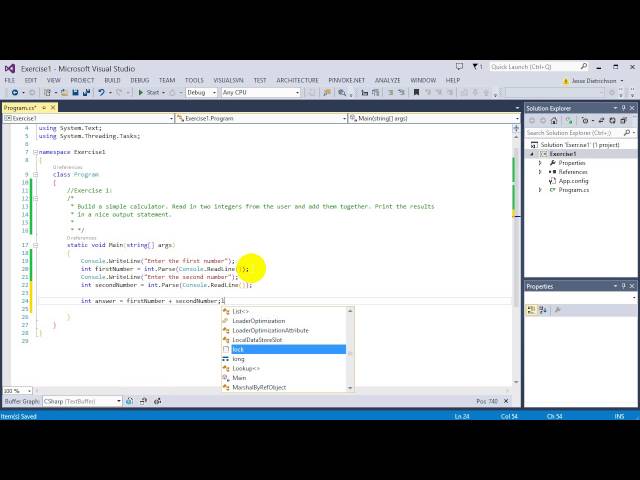Click the Sync with Active Document icon
Viewport: 640px width, 480px height.
(601, 120)
